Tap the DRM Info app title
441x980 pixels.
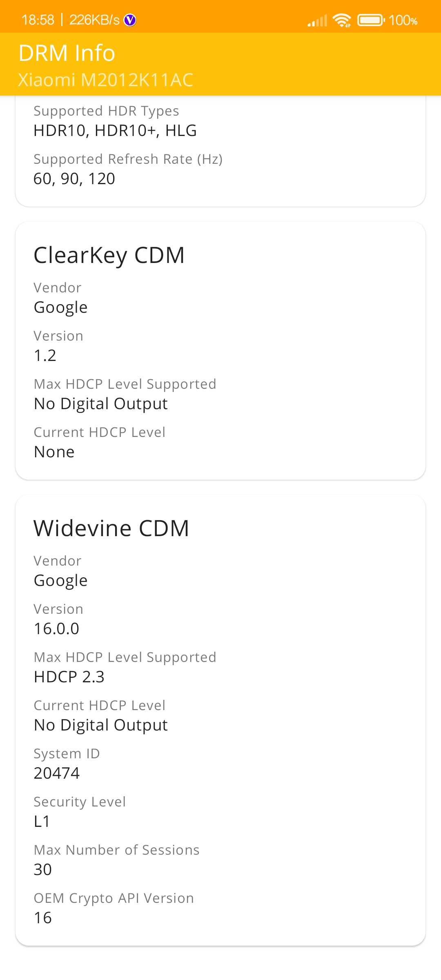(67, 53)
